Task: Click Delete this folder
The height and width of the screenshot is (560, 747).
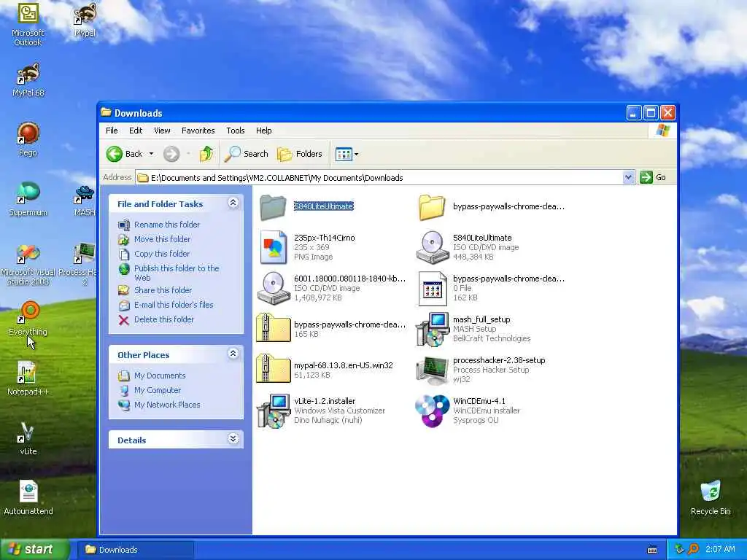Action: 164,319
